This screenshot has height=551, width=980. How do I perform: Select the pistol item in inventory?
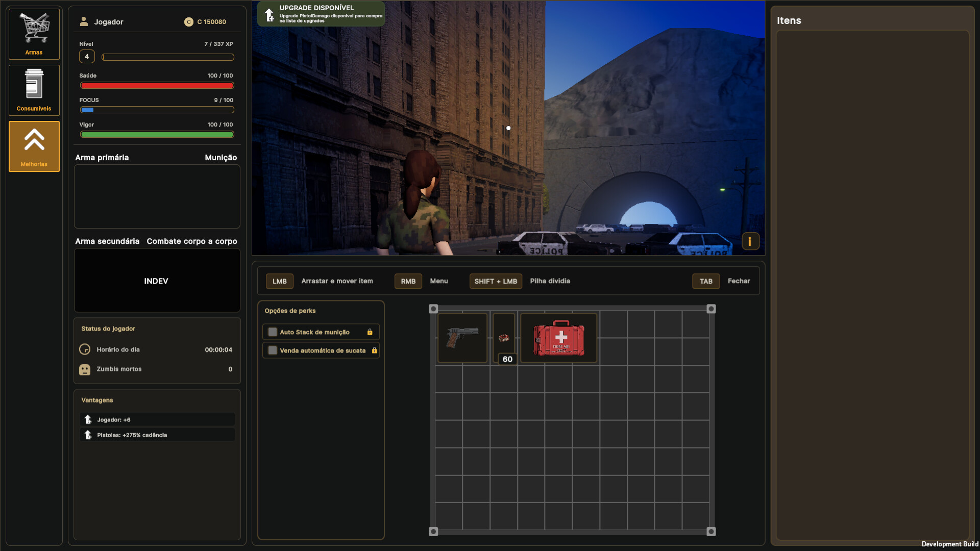click(462, 338)
